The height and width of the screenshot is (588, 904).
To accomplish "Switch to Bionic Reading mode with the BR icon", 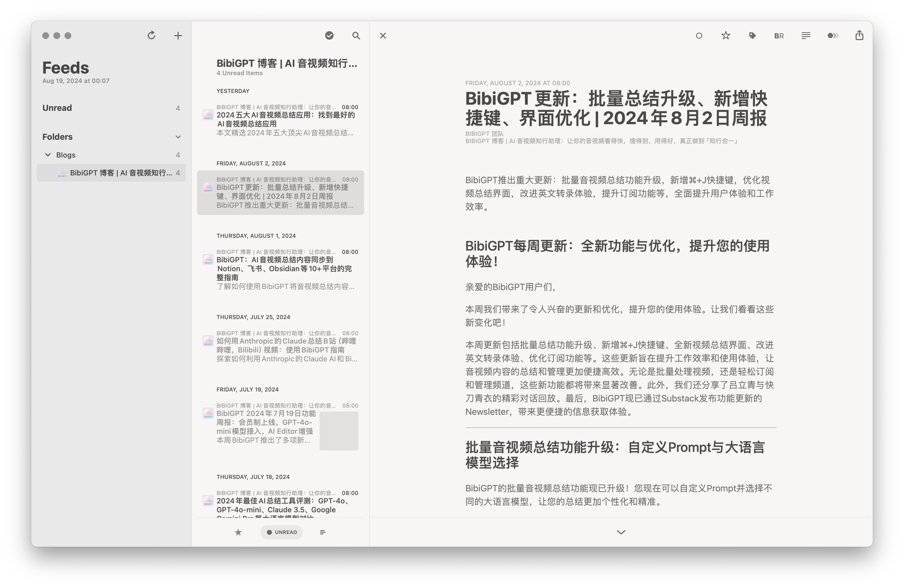I will pos(779,36).
